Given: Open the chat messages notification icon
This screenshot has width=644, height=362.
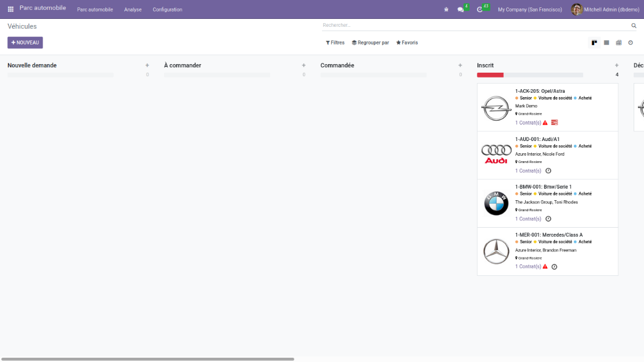Looking at the screenshot, I should point(461,10).
